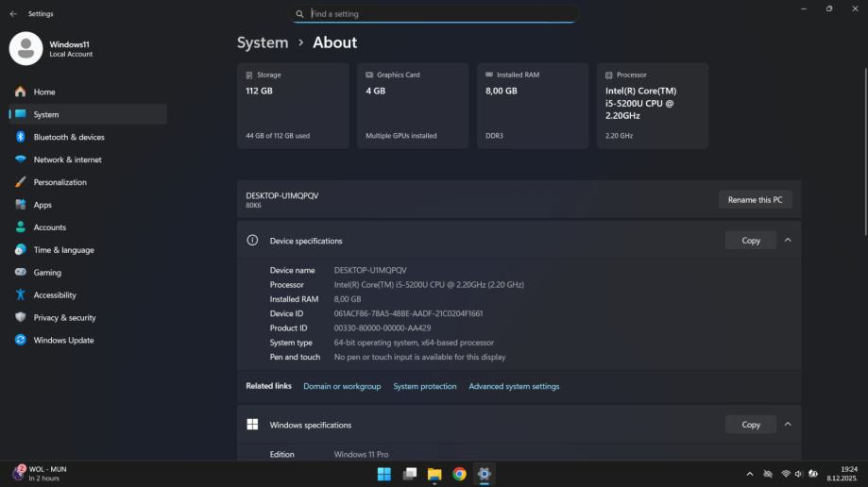Collapse the Device specifications section
868x487 pixels.
(788, 240)
